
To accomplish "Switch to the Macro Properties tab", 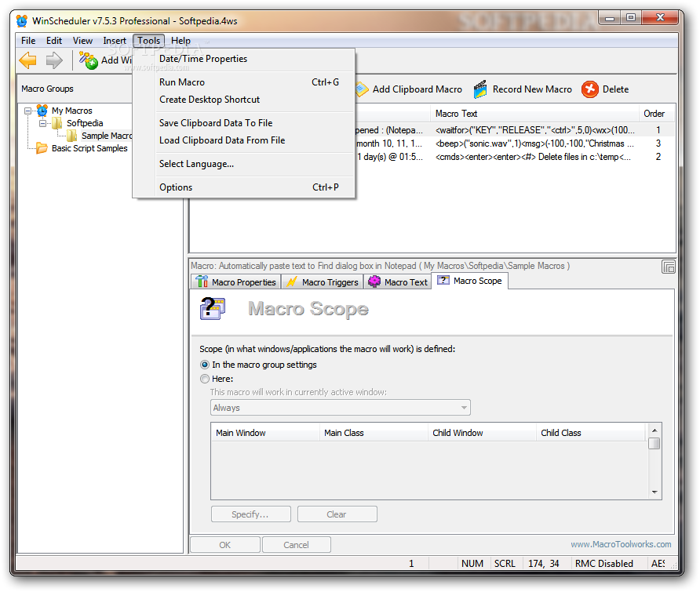I will pyautogui.click(x=236, y=282).
